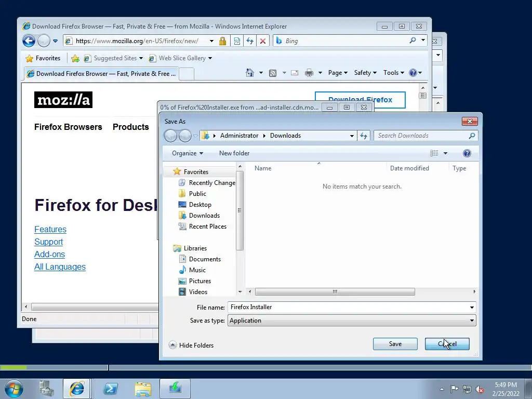This screenshot has width=532, height=399.
Task: Open the search provider dropdown arrow
Action: (x=423, y=41)
